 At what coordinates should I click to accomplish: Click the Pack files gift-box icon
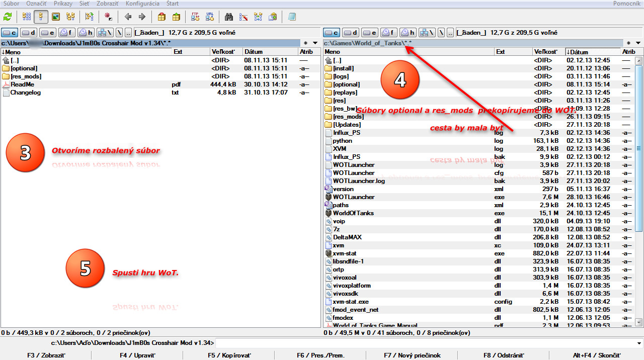[x=162, y=17]
